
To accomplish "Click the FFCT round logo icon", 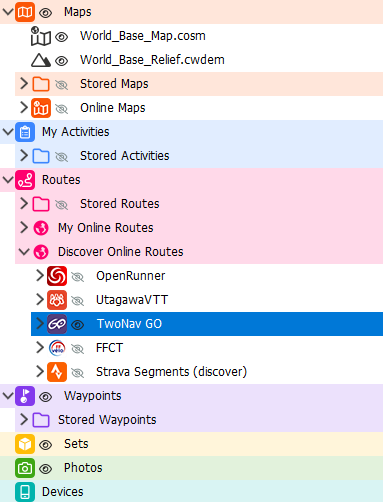I will click(x=57, y=348).
